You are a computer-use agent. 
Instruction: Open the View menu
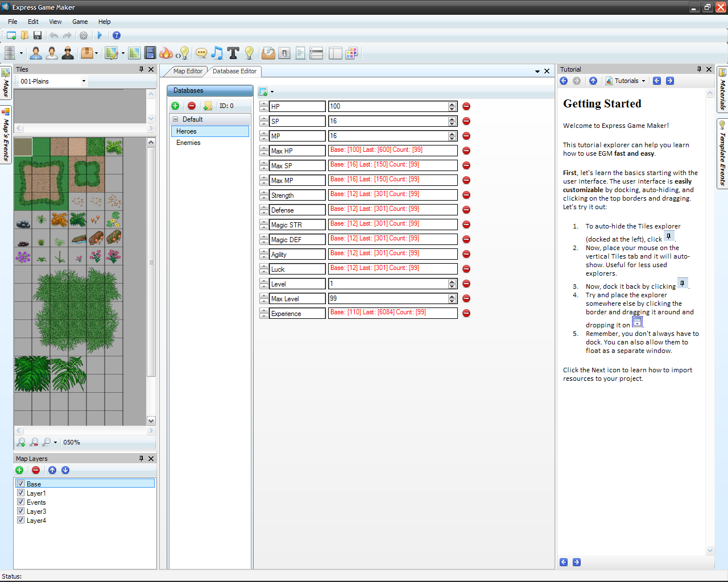tap(55, 22)
